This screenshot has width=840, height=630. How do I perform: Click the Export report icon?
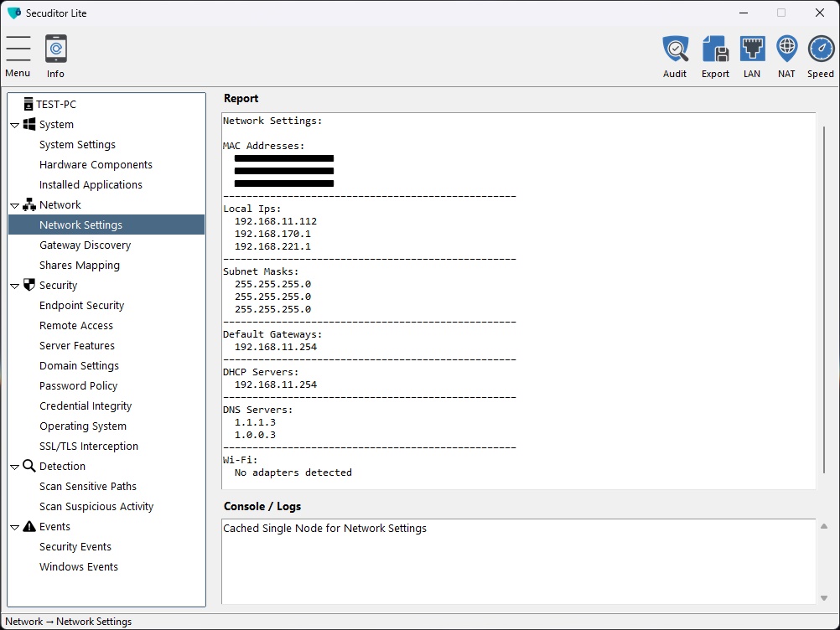coord(715,49)
